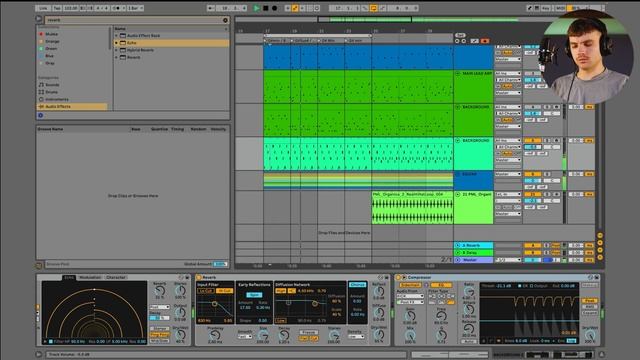Click the browser search field containing reverb
This screenshot has height=360, width=640.
pyautogui.click(x=135, y=20)
